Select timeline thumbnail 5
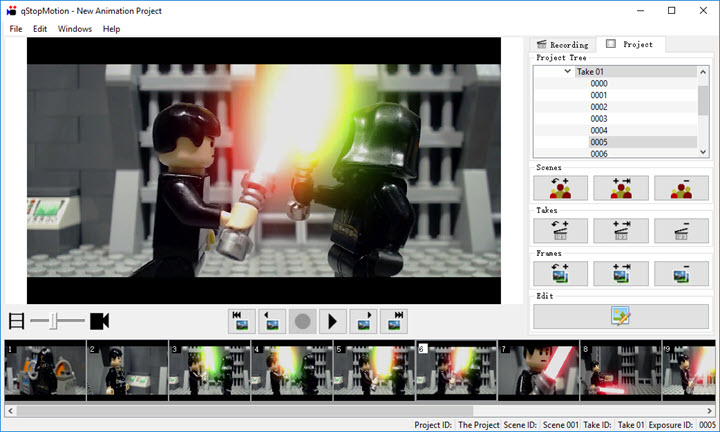The height and width of the screenshot is (432, 720). pyautogui.click(x=374, y=370)
